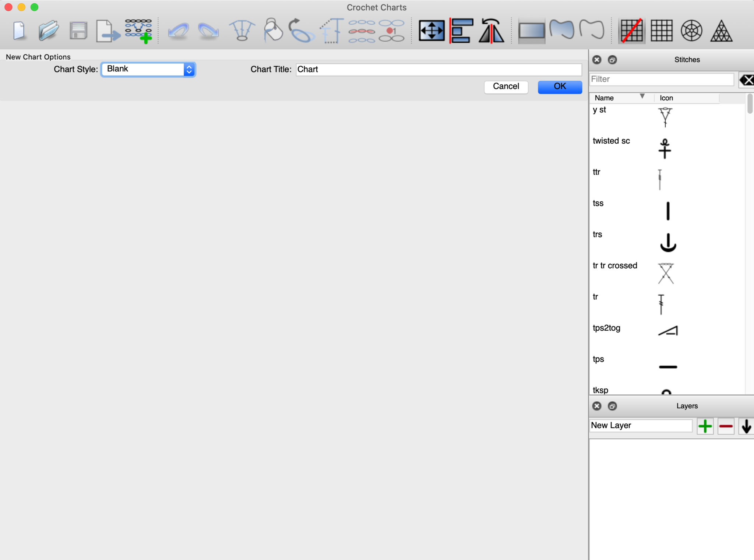Click the Mirror objects tool icon
This screenshot has height=560, width=754.
491,31
